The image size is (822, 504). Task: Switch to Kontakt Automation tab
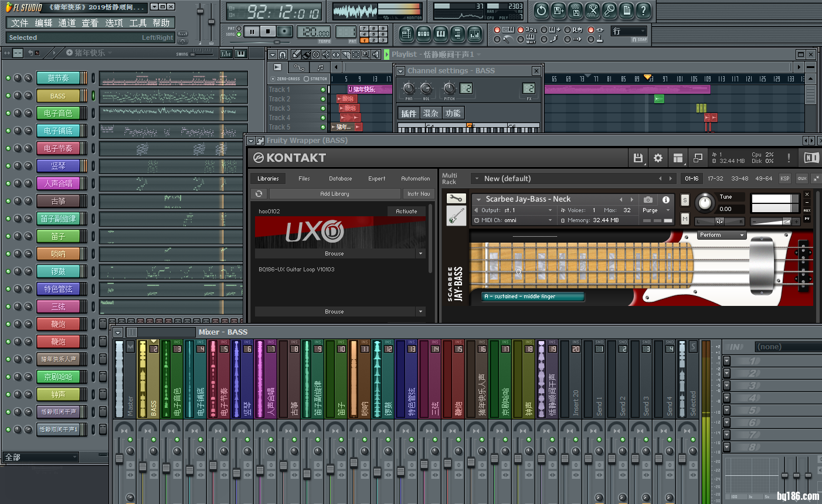tap(415, 178)
